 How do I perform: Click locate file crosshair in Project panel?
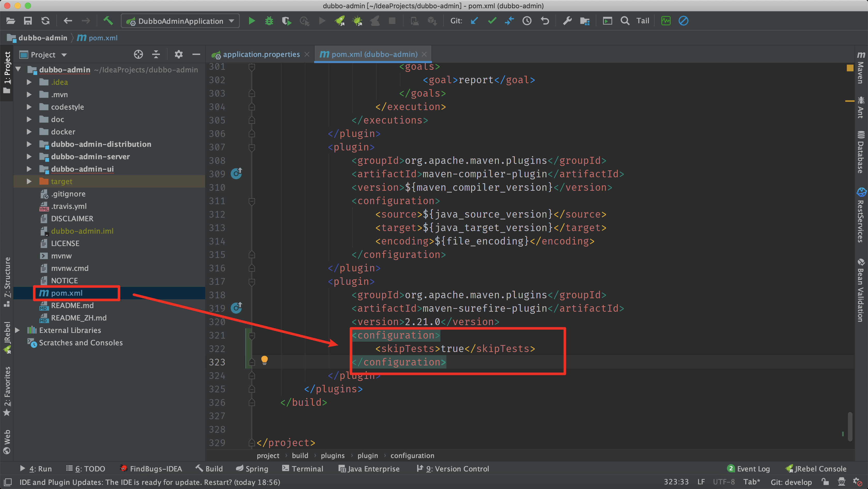pos(138,54)
